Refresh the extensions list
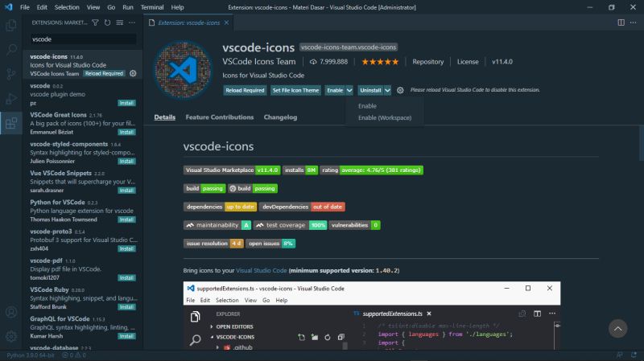 107,23
